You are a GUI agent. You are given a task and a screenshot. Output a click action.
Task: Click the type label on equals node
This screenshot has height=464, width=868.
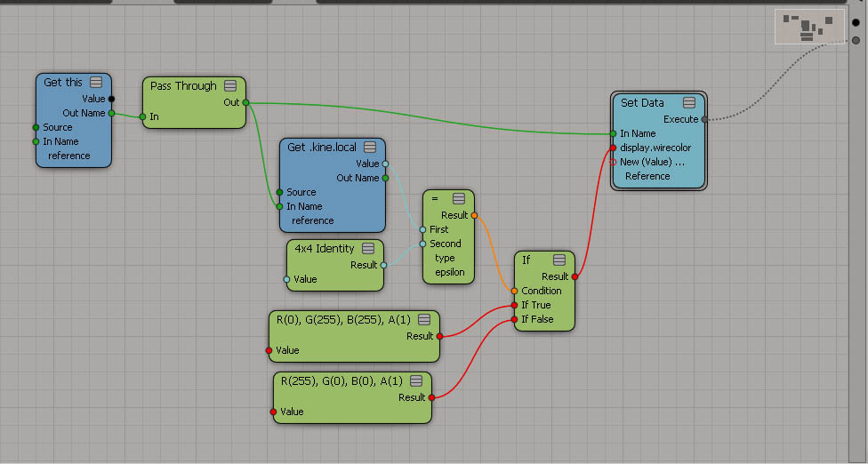point(445,259)
